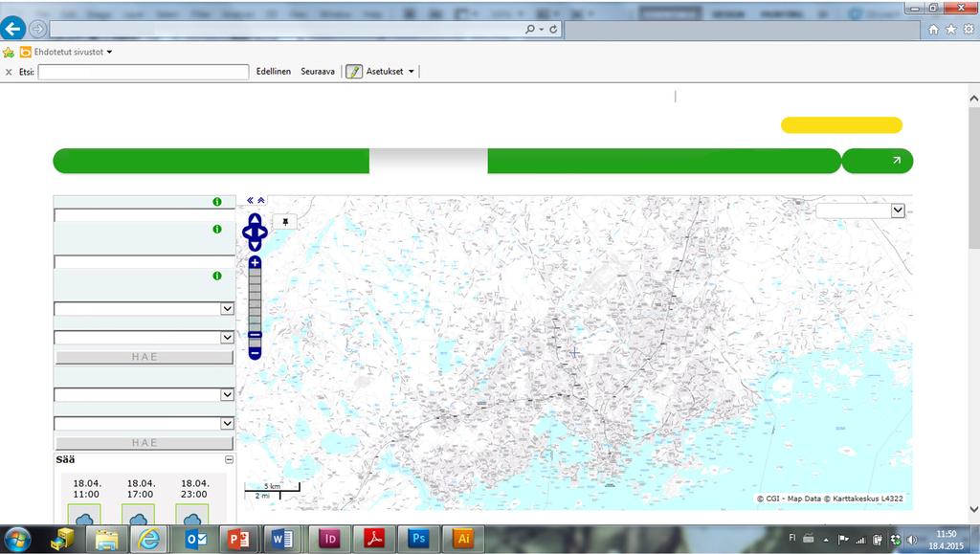
Task: Pan the map up with the arrow
Action: pos(255,219)
